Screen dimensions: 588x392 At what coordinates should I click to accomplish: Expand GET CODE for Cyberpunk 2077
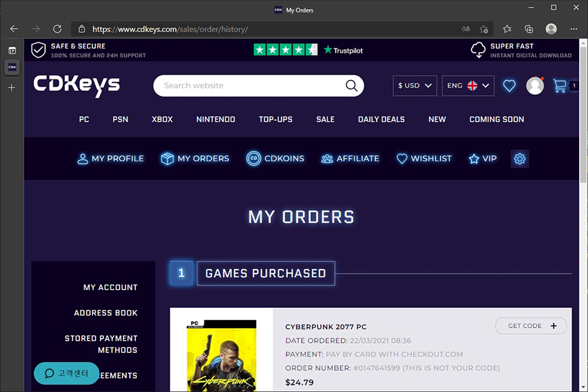pyautogui.click(x=531, y=326)
